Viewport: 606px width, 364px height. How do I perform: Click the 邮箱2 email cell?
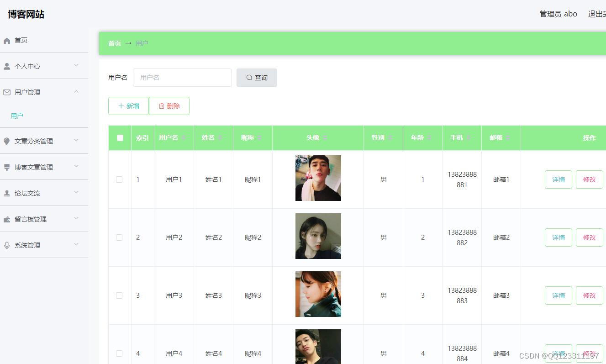click(x=501, y=237)
